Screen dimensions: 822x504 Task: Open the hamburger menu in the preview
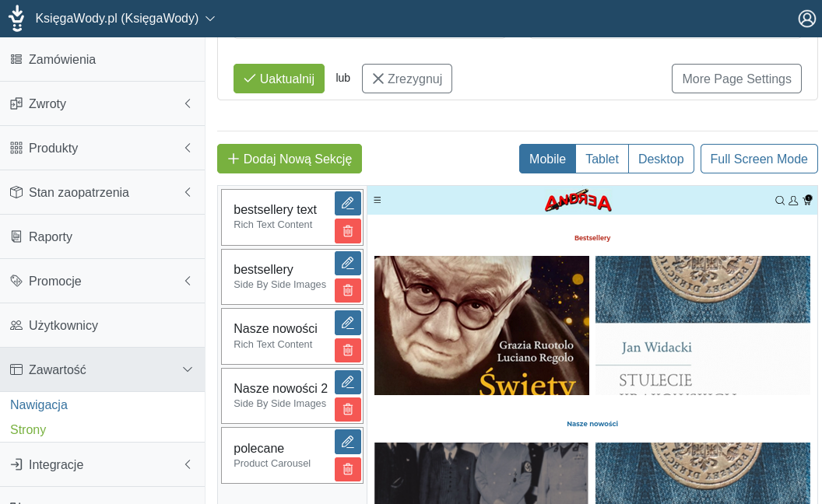pyautogui.click(x=378, y=200)
